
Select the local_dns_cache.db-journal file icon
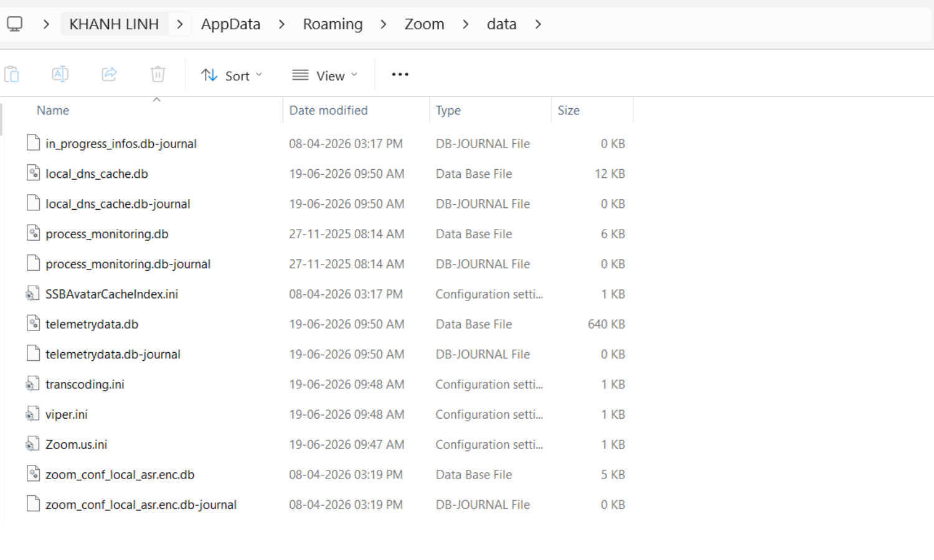point(34,203)
